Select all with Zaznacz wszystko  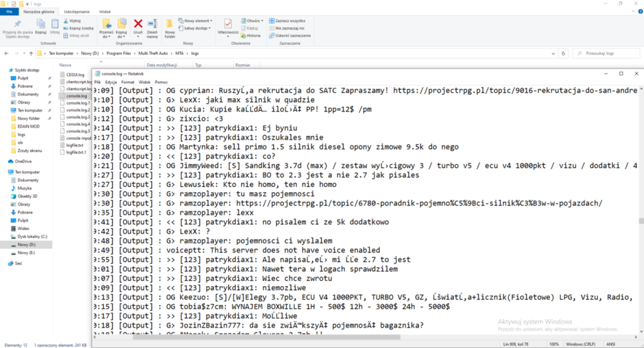tap(287, 21)
